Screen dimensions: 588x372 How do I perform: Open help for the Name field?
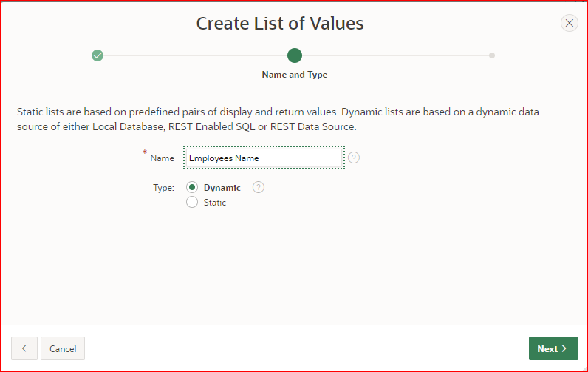click(354, 158)
